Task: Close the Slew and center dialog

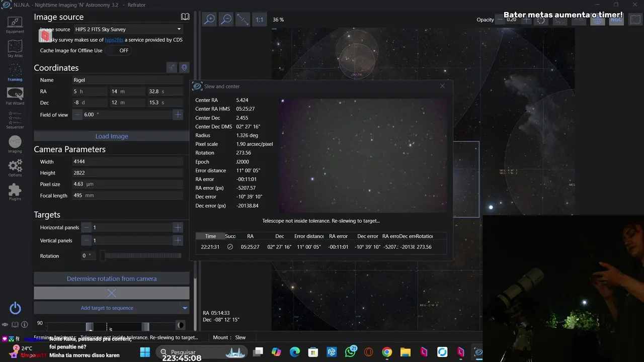Action: tap(442, 86)
